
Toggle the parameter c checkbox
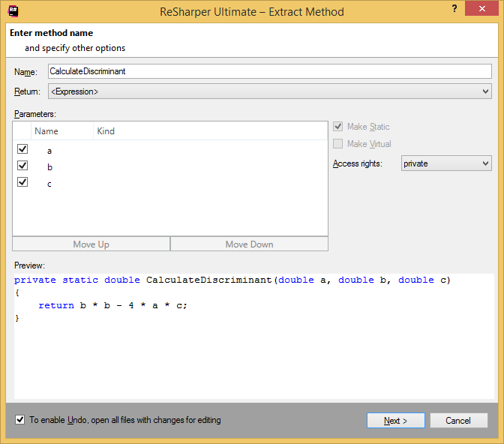coord(22,182)
